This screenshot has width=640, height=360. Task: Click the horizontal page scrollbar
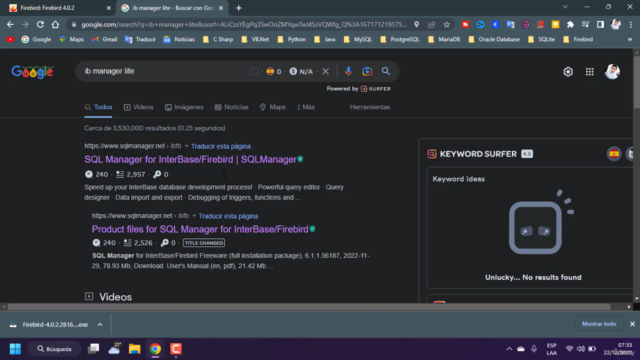pyautogui.click(x=309, y=307)
